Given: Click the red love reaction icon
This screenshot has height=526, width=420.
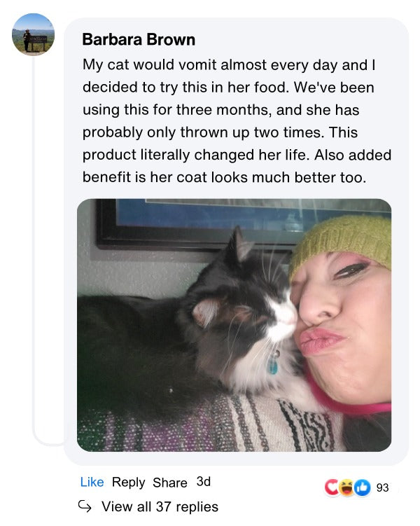Looking at the screenshot, I should click(x=332, y=487).
